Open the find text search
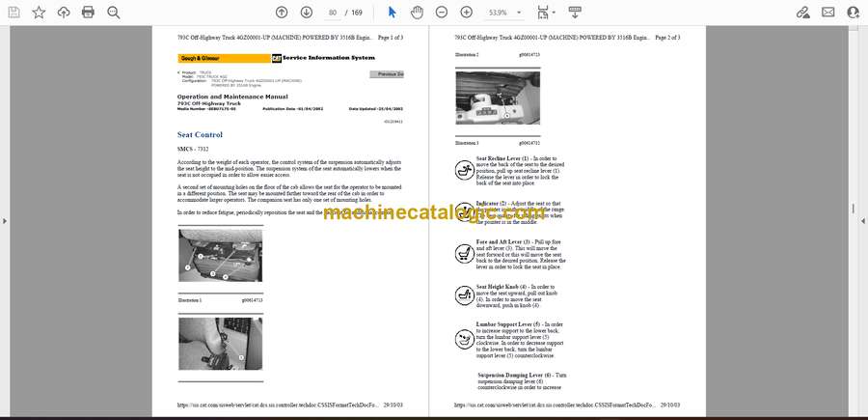Image resolution: width=868 pixels, height=420 pixels. tap(114, 13)
